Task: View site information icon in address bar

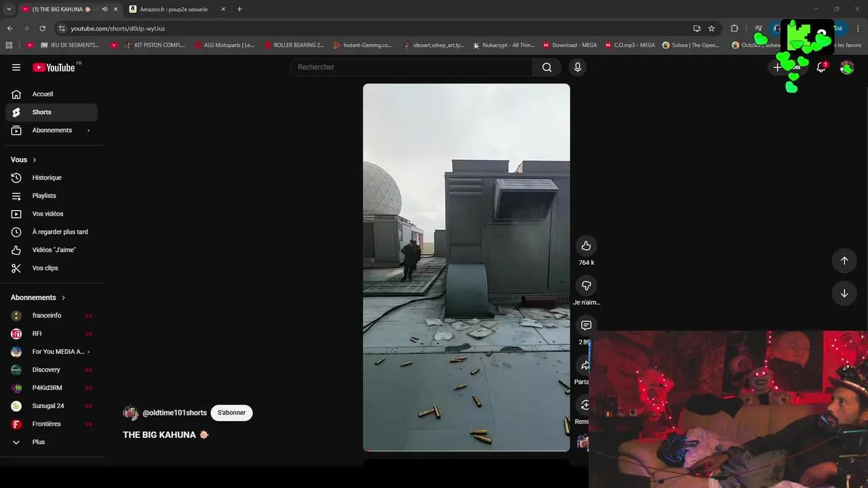Action: [62, 28]
